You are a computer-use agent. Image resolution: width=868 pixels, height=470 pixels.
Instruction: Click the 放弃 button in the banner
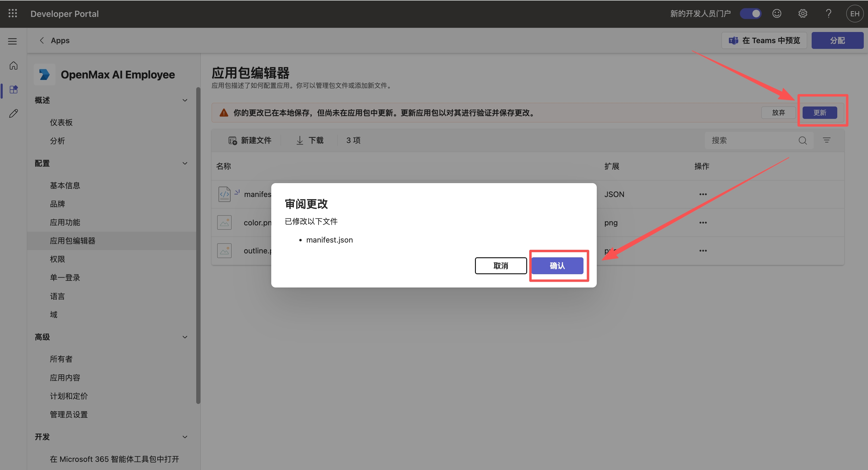pyautogui.click(x=778, y=113)
